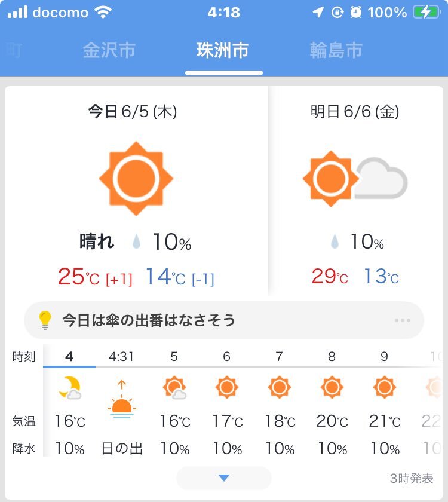Switch to the 輪島市 tab
Screen dimensions: 448x502
coord(336,50)
